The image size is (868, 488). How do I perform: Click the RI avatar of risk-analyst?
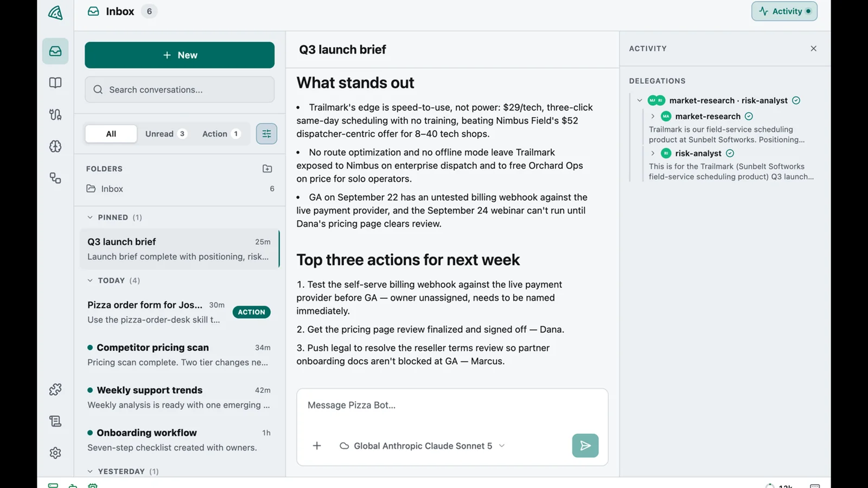point(666,153)
